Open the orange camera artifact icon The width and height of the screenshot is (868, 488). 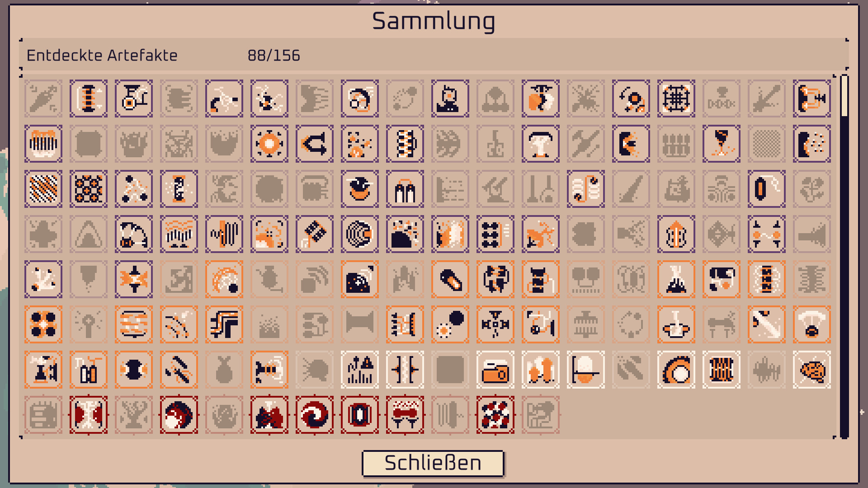click(495, 370)
